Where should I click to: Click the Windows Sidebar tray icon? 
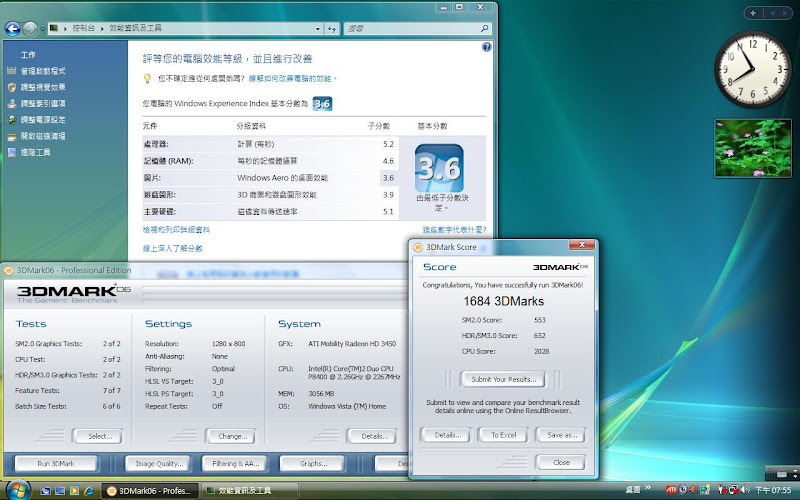tap(705, 490)
